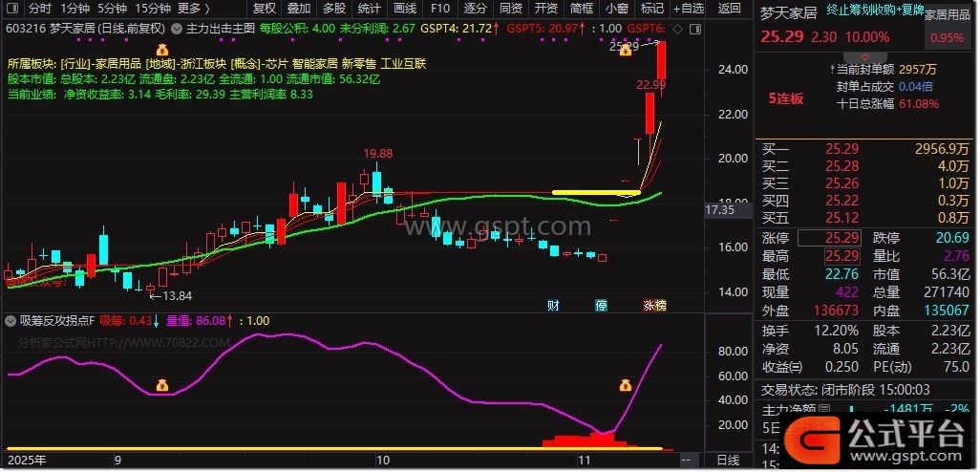The height and width of the screenshot is (472, 980).
Task: Click the 涨榜 marker icon
Action: point(655,306)
